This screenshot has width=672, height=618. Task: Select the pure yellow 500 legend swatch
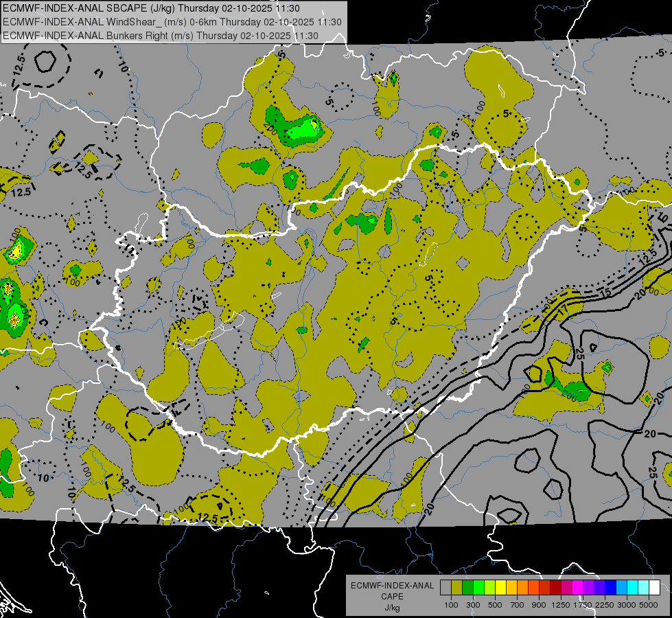[x=500, y=588]
